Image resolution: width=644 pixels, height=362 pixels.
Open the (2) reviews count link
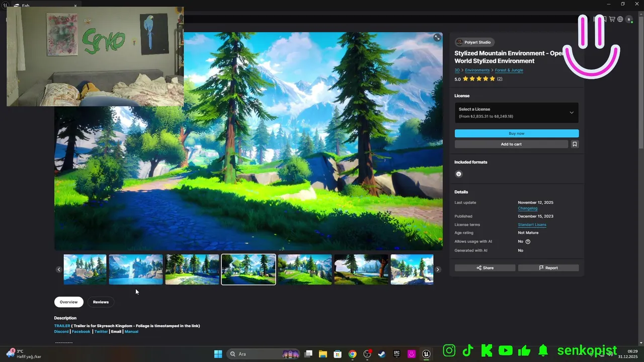pyautogui.click(x=500, y=79)
